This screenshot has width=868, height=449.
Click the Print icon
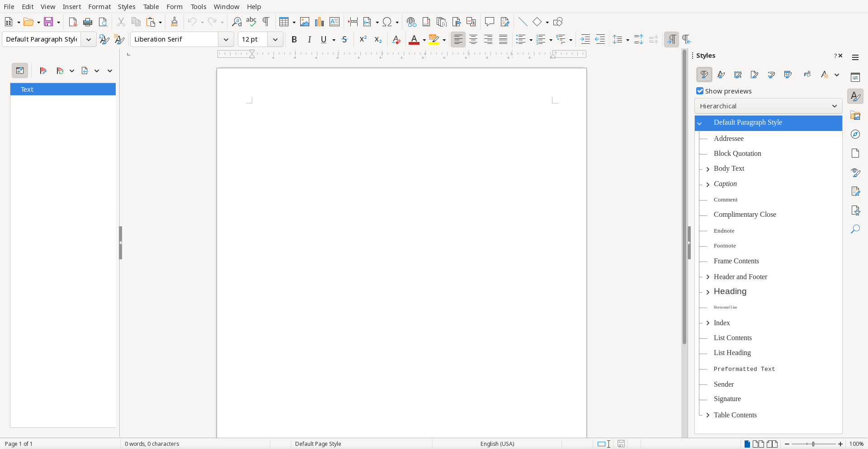88,22
